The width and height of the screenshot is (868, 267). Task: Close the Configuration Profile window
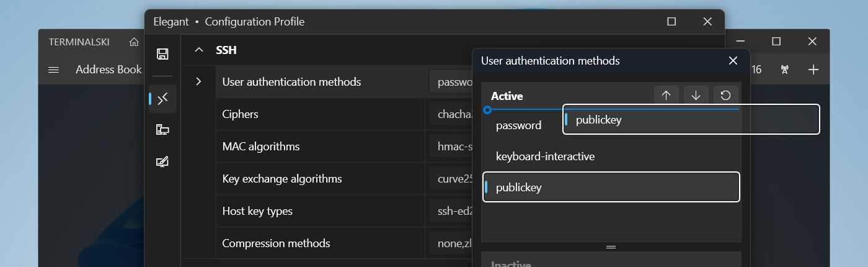[707, 22]
